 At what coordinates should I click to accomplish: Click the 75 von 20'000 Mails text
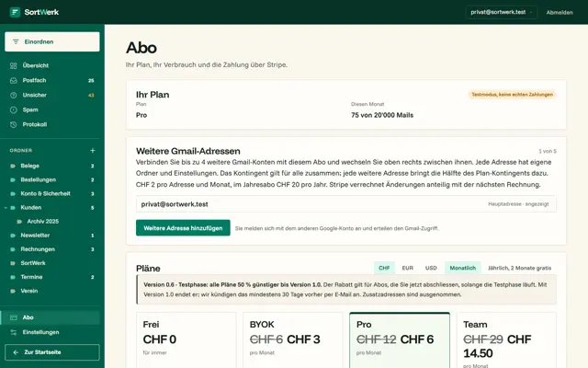point(382,115)
